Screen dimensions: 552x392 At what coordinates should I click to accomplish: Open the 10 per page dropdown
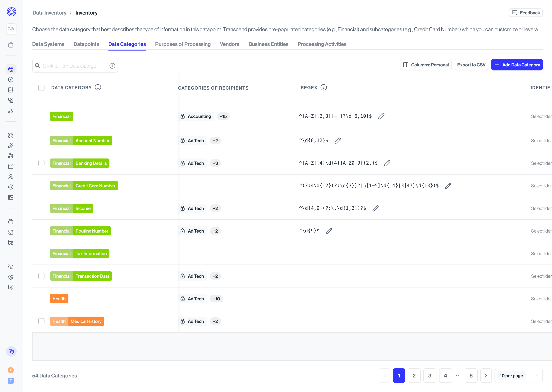tap(519, 376)
